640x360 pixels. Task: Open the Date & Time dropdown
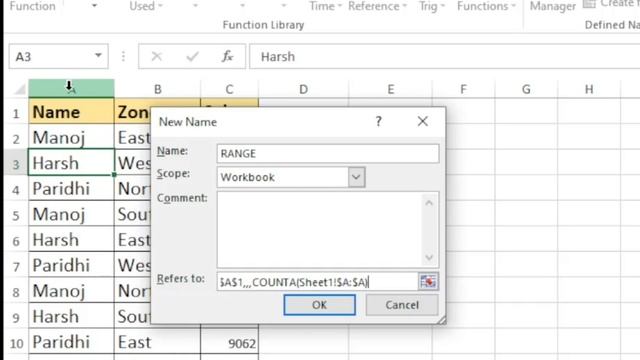tap(325, 7)
